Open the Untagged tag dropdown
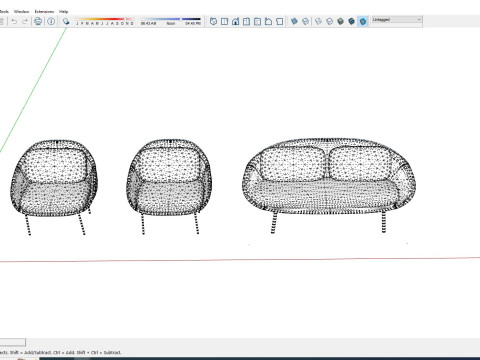The height and width of the screenshot is (360, 480). tap(397, 20)
